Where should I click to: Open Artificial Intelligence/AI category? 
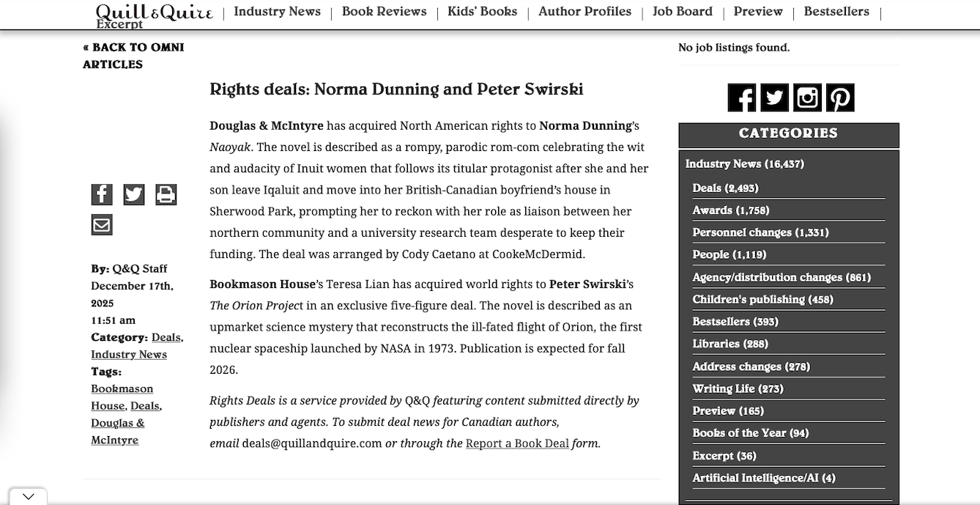(x=763, y=478)
